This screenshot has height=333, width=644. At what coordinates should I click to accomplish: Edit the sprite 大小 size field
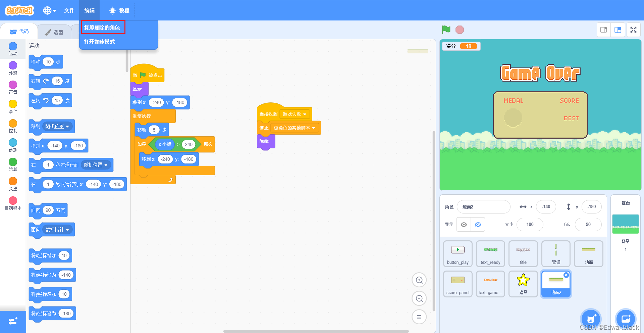530,225
